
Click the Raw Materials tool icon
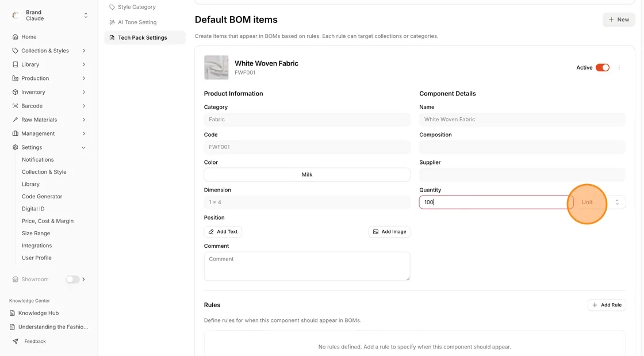(15, 120)
